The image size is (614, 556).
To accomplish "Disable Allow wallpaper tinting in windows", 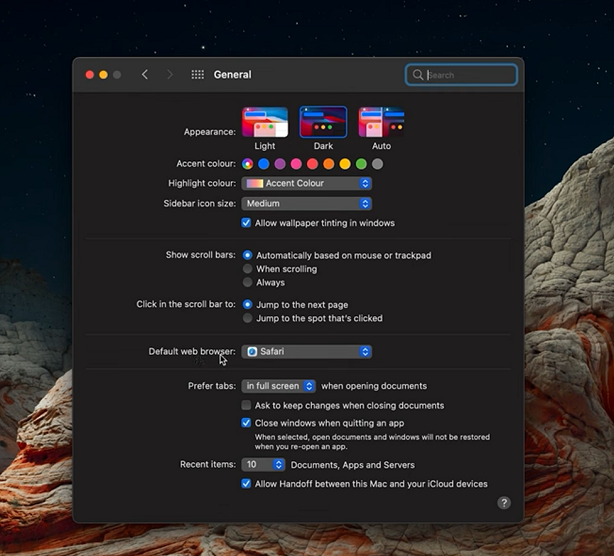I will tap(247, 223).
